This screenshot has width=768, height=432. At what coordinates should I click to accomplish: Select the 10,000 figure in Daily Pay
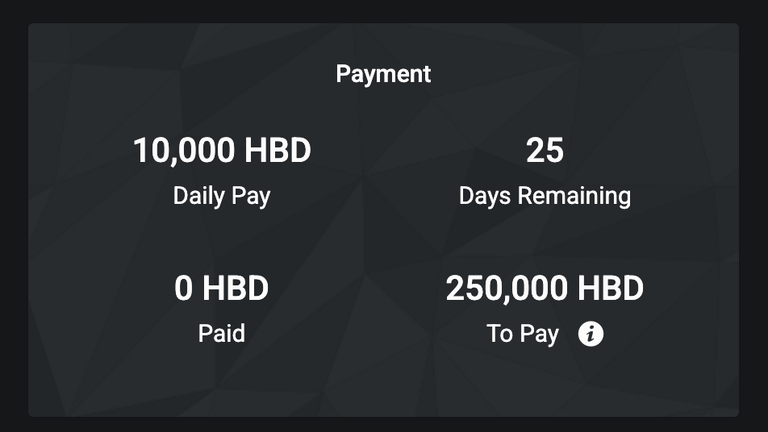coord(184,150)
